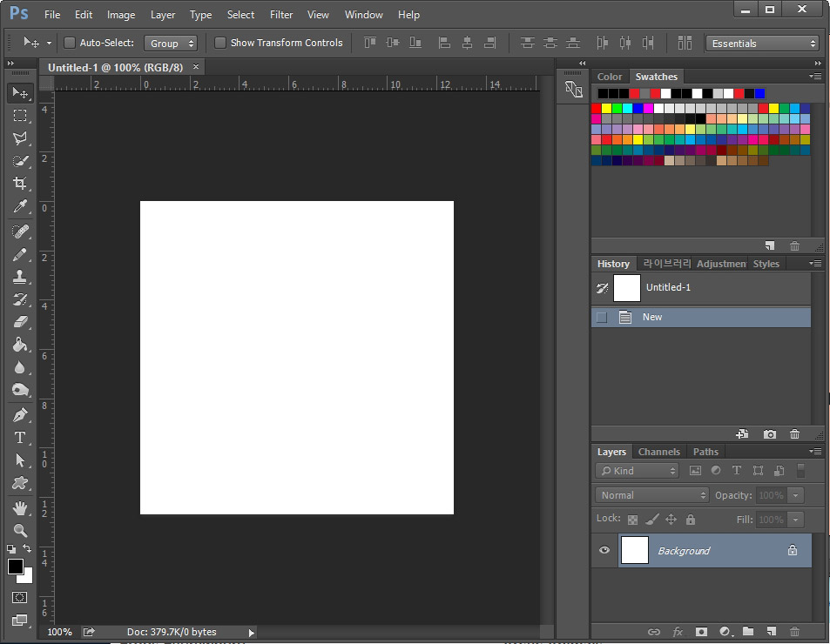Add a layer mask

[701, 632]
